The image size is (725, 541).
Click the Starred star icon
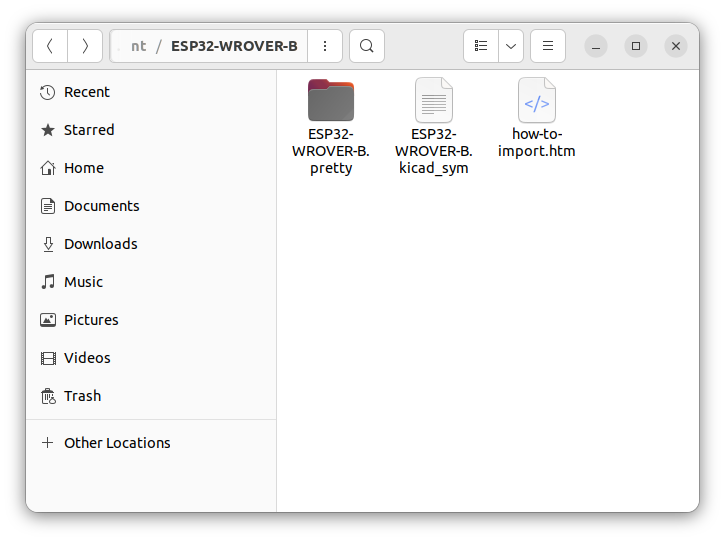48,130
